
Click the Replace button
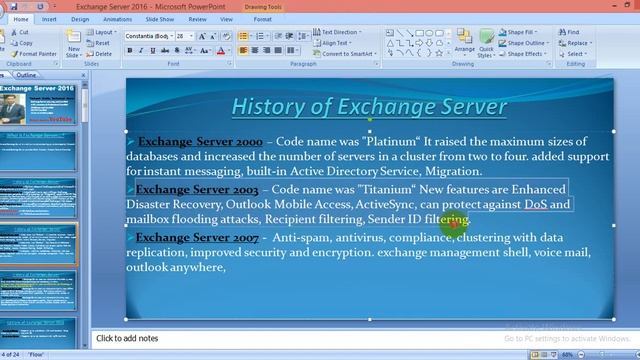tap(576, 43)
